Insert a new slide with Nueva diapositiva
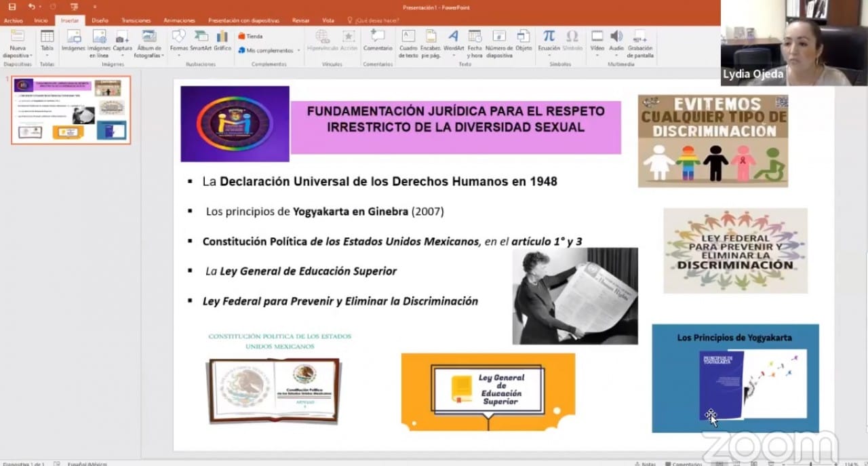Viewport: 868px width, 466px height. pos(17,43)
